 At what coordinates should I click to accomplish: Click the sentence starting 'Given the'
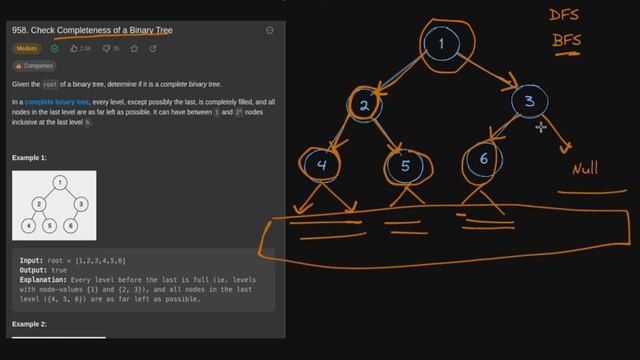coord(117,84)
